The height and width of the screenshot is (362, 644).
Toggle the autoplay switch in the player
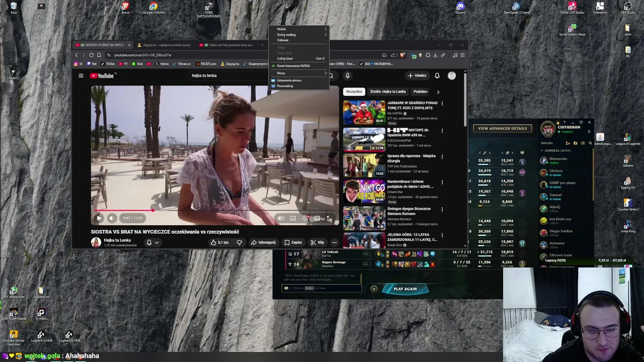(280, 218)
